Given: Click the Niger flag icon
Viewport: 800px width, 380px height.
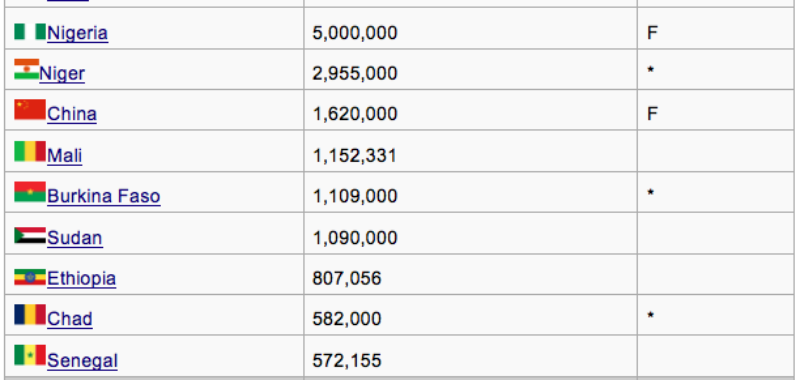Looking at the screenshot, I should click(x=27, y=69).
